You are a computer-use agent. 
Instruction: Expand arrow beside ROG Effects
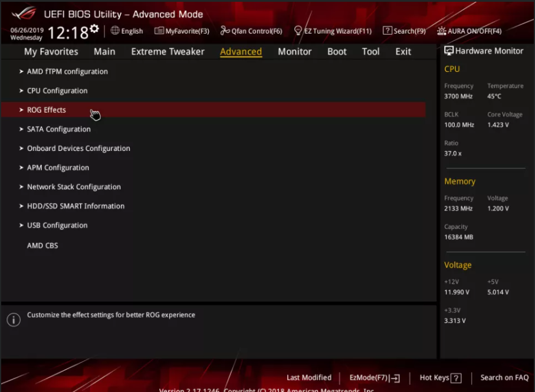[x=21, y=110]
